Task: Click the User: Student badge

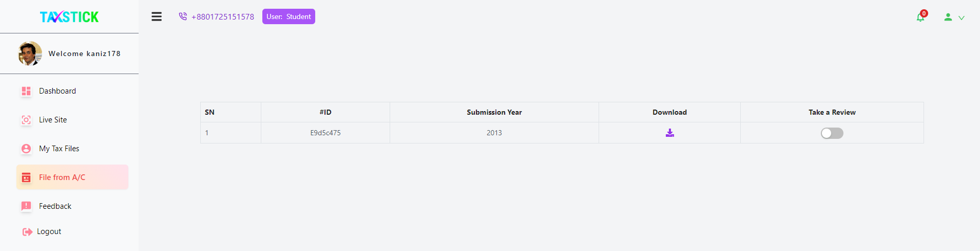Action: (x=289, y=16)
